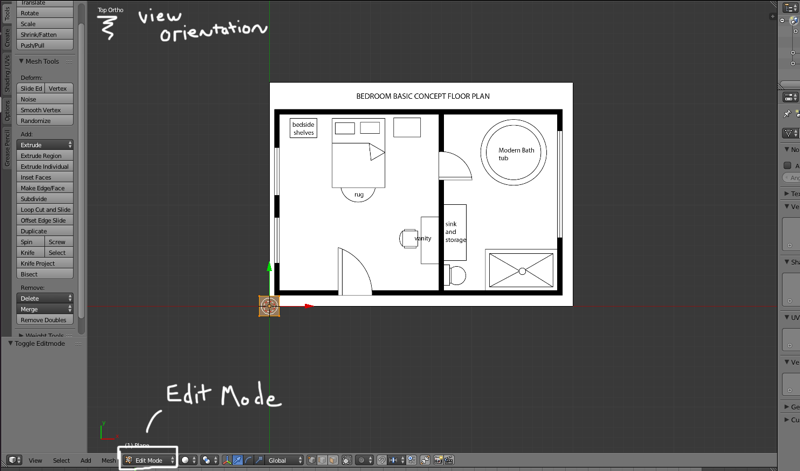The image size is (800, 471).
Task: Click the red X axis manipulator arrow
Action: click(x=309, y=306)
